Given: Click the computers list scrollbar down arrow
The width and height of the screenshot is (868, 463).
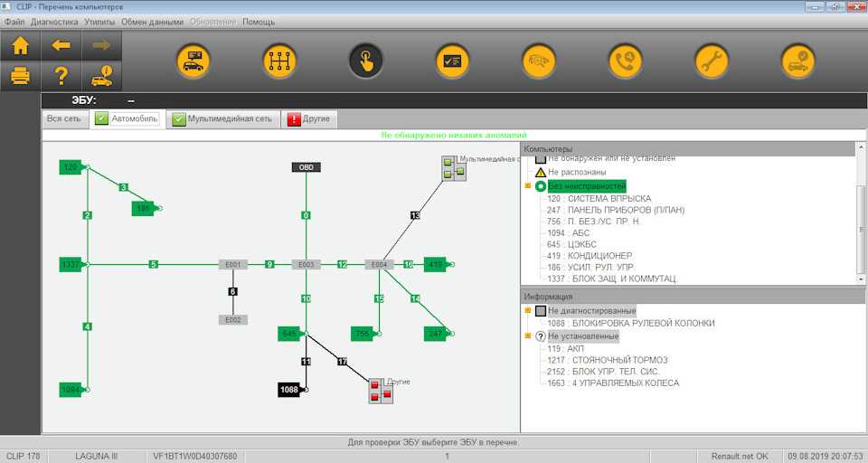Looking at the screenshot, I should (862, 279).
